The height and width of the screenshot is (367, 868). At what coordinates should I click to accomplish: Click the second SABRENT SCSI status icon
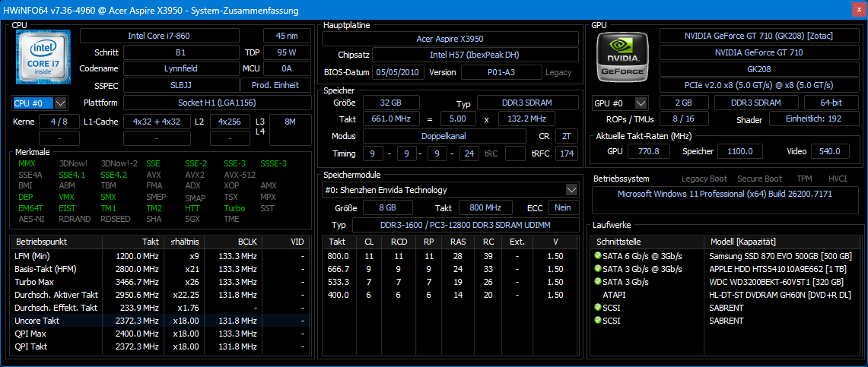tap(598, 321)
